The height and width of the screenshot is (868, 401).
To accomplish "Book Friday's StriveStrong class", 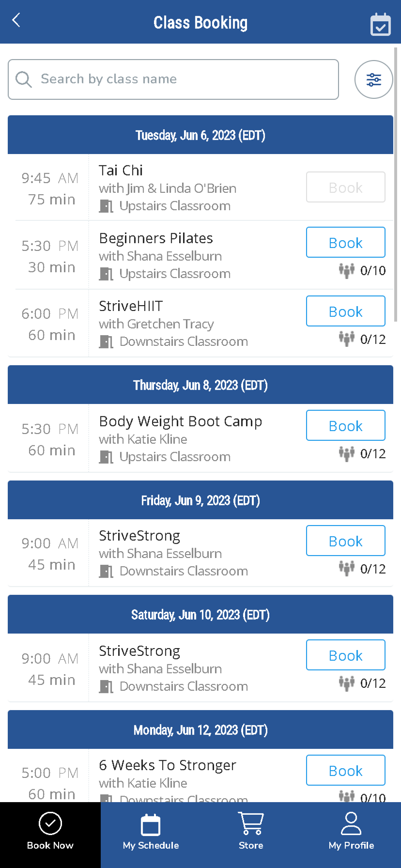I will [x=345, y=541].
